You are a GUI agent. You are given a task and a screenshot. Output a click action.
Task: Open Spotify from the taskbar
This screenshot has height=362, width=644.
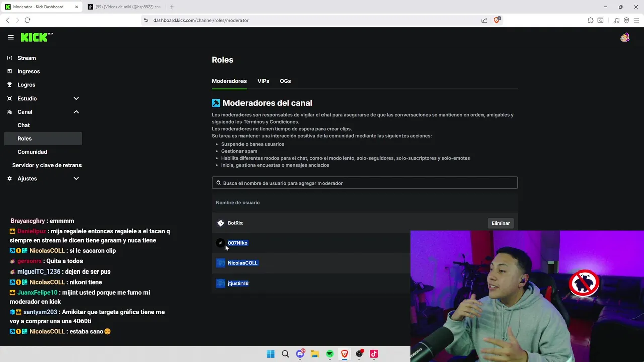point(330,354)
